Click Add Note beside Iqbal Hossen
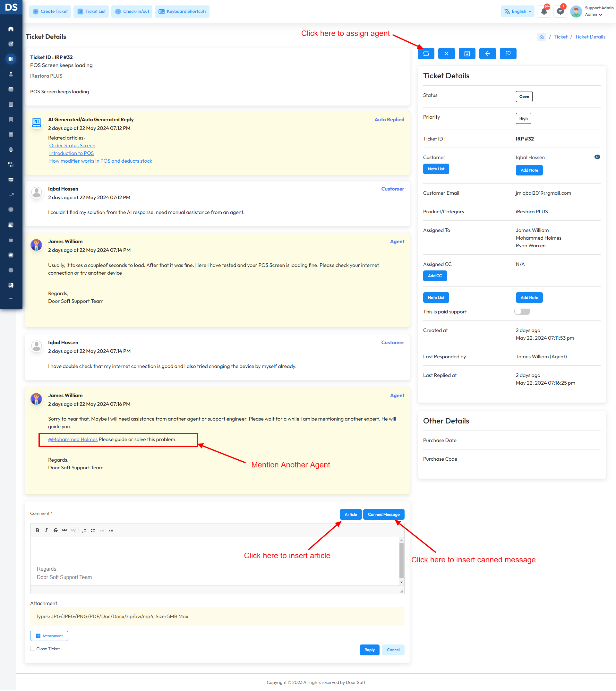Screen dimensions: 616x691 click(529, 170)
